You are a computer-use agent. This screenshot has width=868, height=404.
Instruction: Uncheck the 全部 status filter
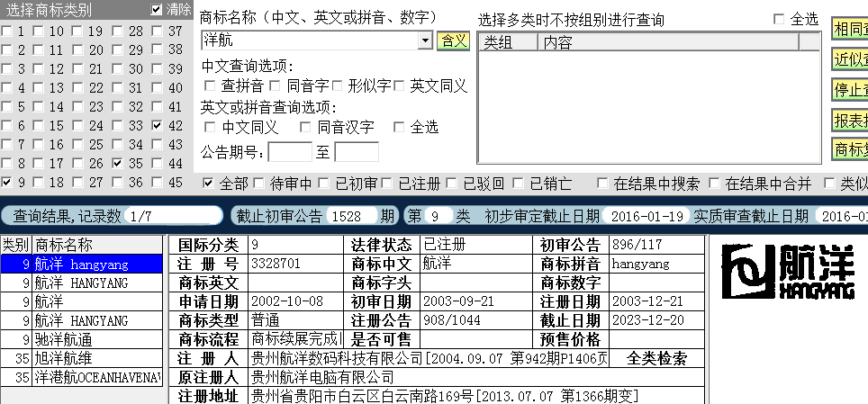tap(208, 184)
